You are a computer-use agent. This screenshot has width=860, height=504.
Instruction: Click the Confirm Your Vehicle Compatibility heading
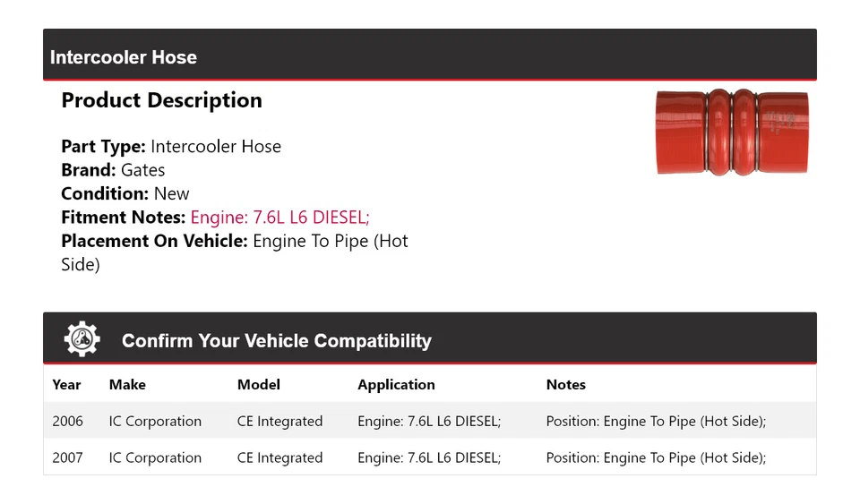click(x=276, y=341)
